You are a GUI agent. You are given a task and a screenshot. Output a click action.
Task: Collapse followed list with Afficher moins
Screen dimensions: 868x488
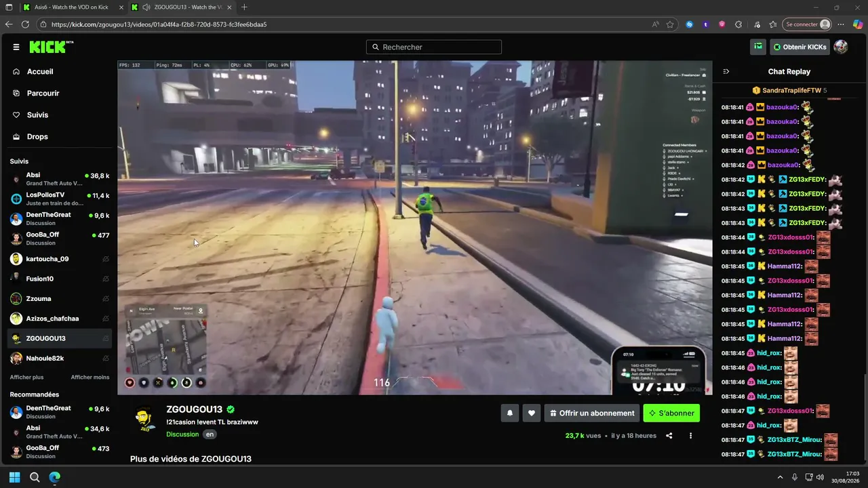pos(90,377)
